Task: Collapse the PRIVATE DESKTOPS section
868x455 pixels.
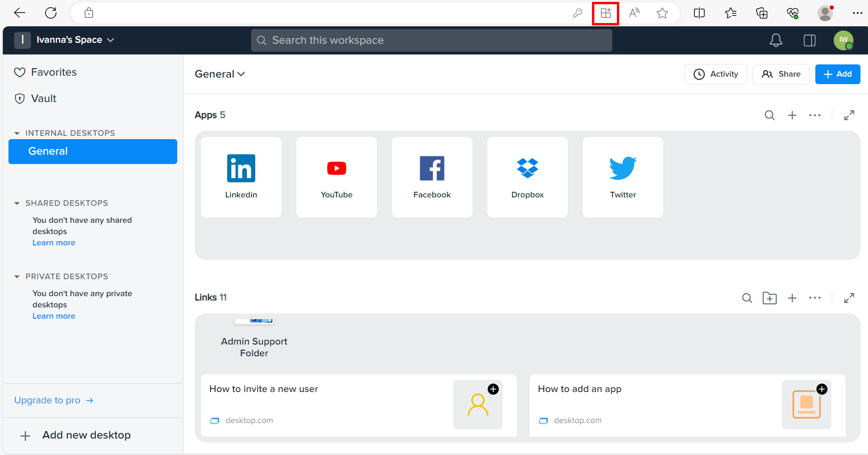Action: coord(17,276)
